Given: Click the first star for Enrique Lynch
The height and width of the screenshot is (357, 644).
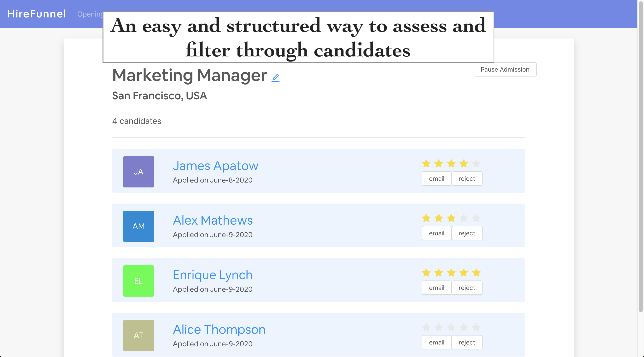Looking at the screenshot, I should point(426,273).
